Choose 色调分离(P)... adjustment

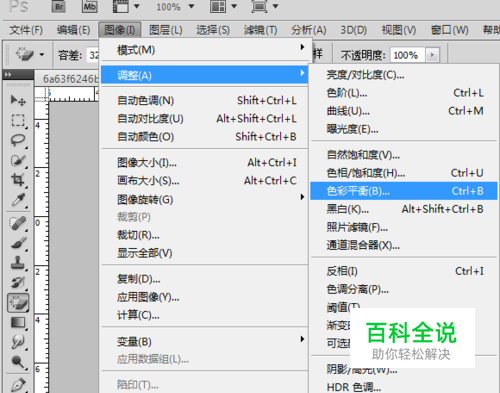pyautogui.click(x=404, y=289)
